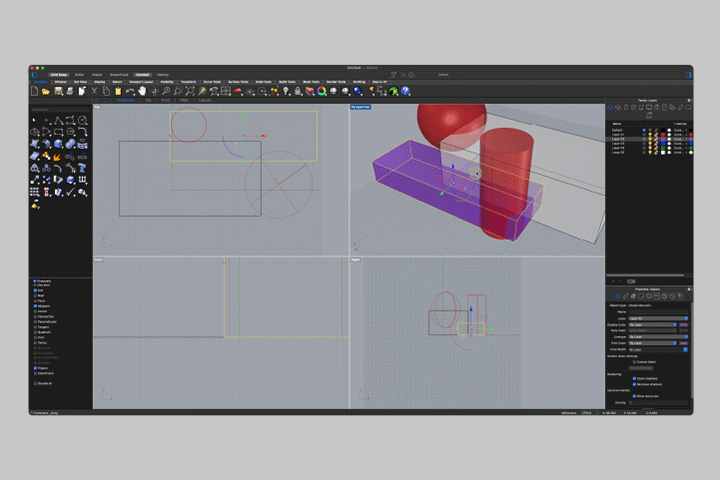Open the Print Color dropdown
The width and height of the screenshot is (720, 480).
[x=652, y=343]
